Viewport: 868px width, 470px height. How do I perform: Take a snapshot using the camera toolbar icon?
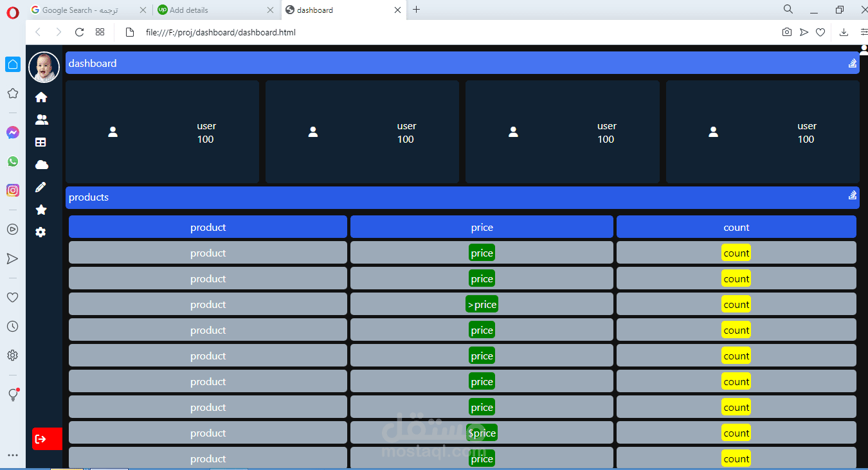tap(786, 32)
